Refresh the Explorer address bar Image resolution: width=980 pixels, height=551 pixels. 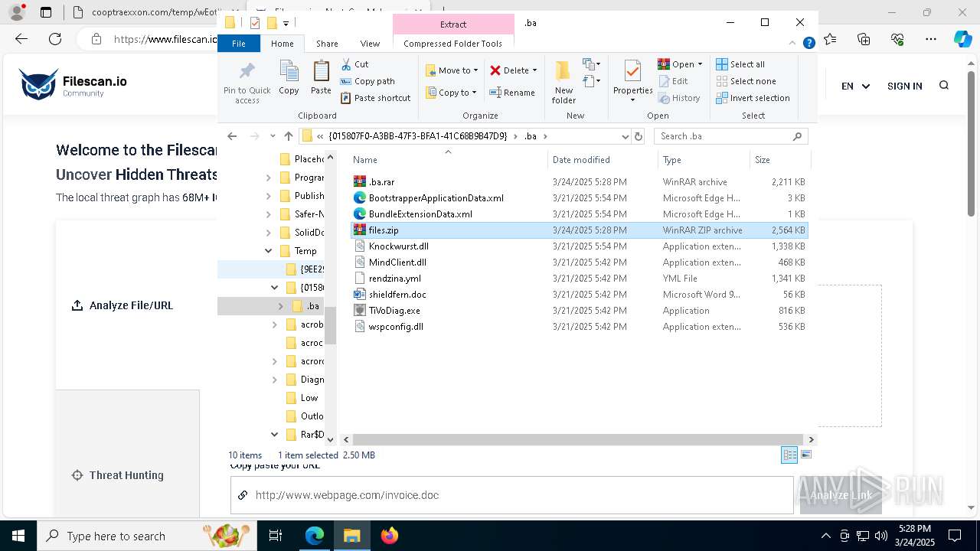[639, 136]
